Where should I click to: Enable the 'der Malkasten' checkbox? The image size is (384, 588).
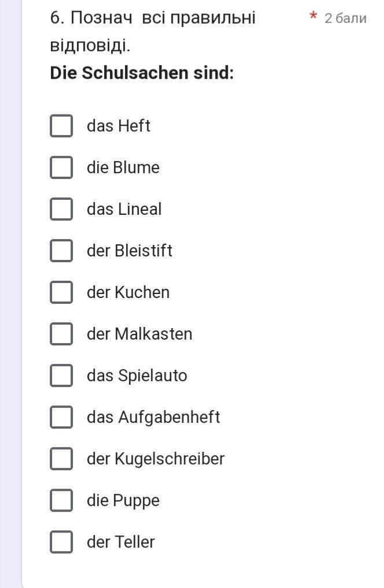(x=61, y=334)
